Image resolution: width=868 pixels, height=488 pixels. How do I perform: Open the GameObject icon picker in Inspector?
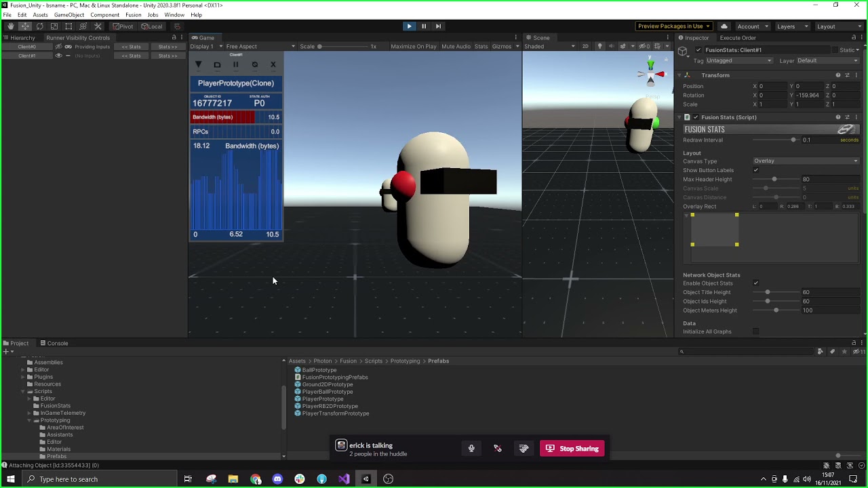[683, 52]
